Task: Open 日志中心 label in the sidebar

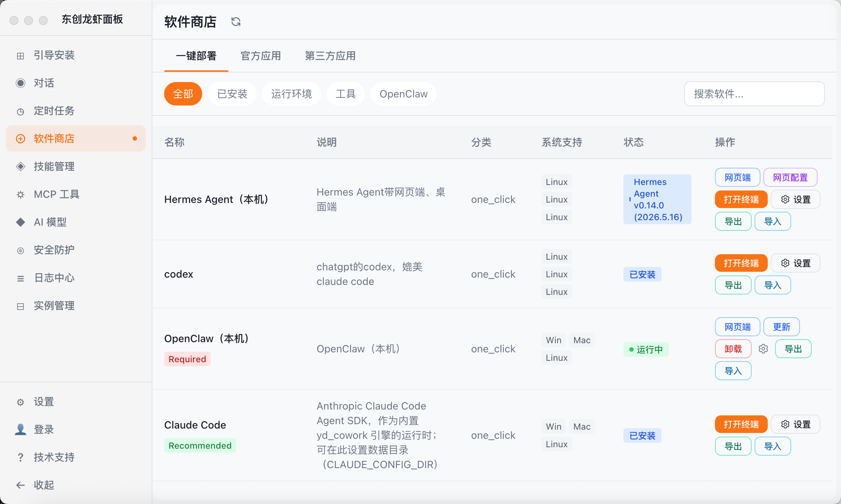Action: [54, 278]
